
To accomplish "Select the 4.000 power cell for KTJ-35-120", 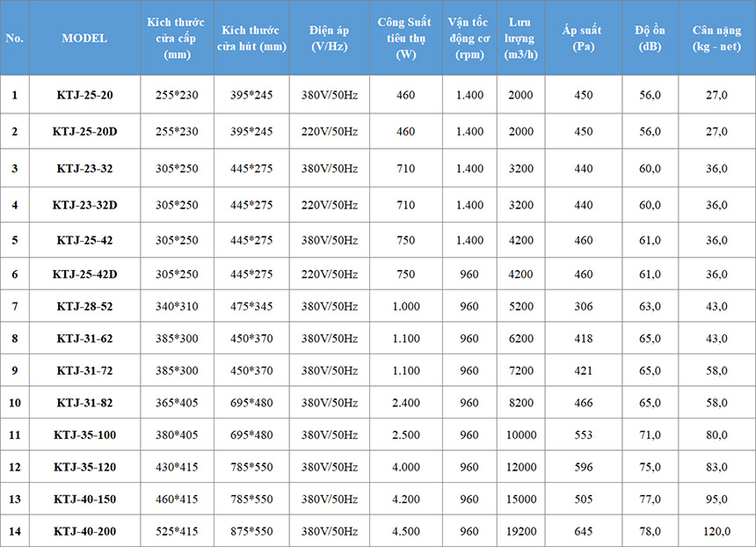I will point(405,467).
